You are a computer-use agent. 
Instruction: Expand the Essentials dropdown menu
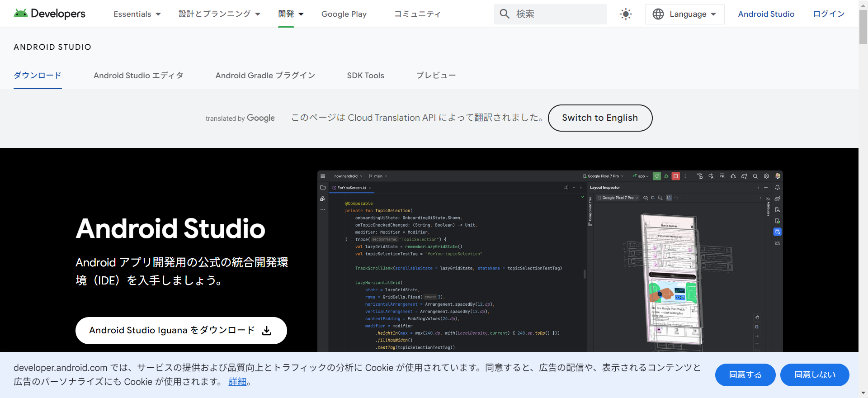click(x=137, y=14)
